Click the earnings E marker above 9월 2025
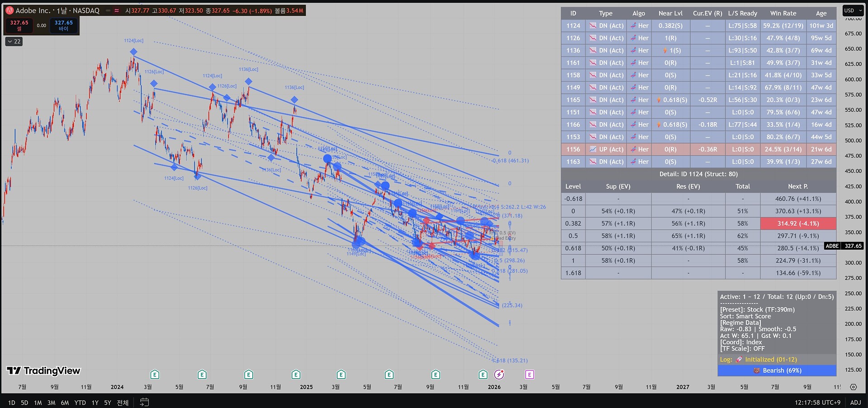868x408 pixels. pyautogui.click(x=436, y=375)
